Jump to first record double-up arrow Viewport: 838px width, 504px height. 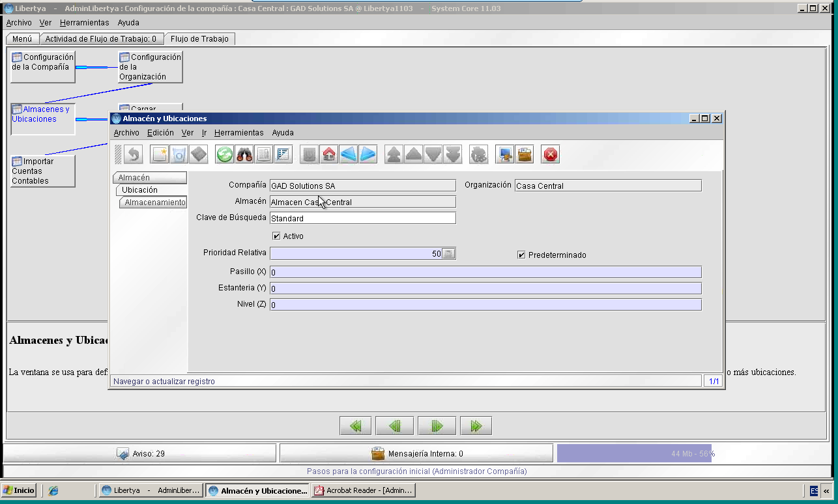(x=394, y=154)
